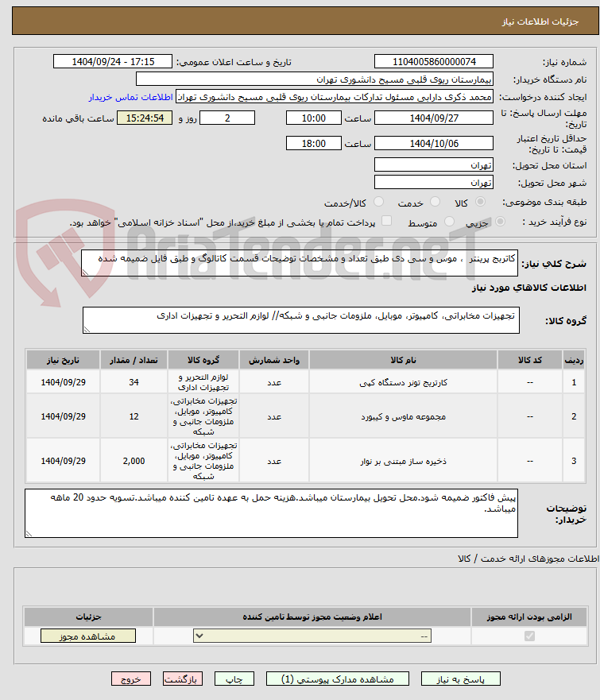Click the resize grip of گروه کالا box
600x700 pixels.
pyautogui.click(x=87, y=330)
